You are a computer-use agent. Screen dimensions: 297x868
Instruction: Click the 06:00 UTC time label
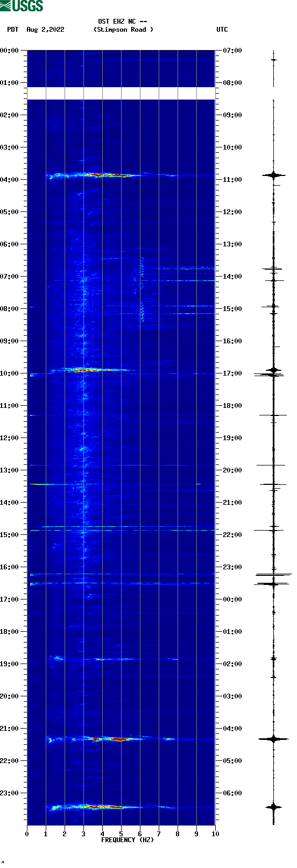tap(232, 793)
